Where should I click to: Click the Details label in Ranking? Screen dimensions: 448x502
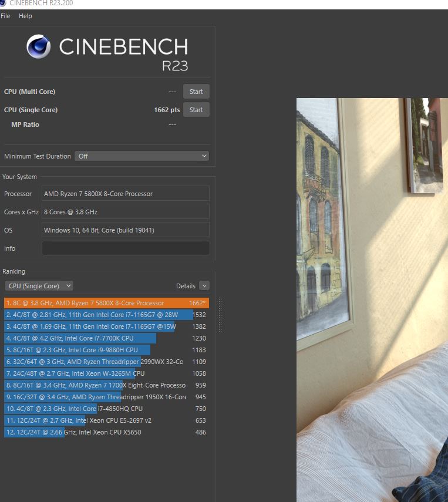click(x=186, y=286)
